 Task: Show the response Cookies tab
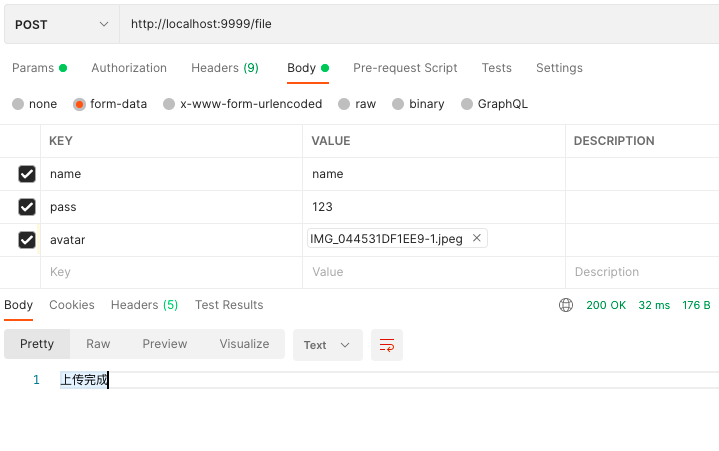[x=72, y=305]
